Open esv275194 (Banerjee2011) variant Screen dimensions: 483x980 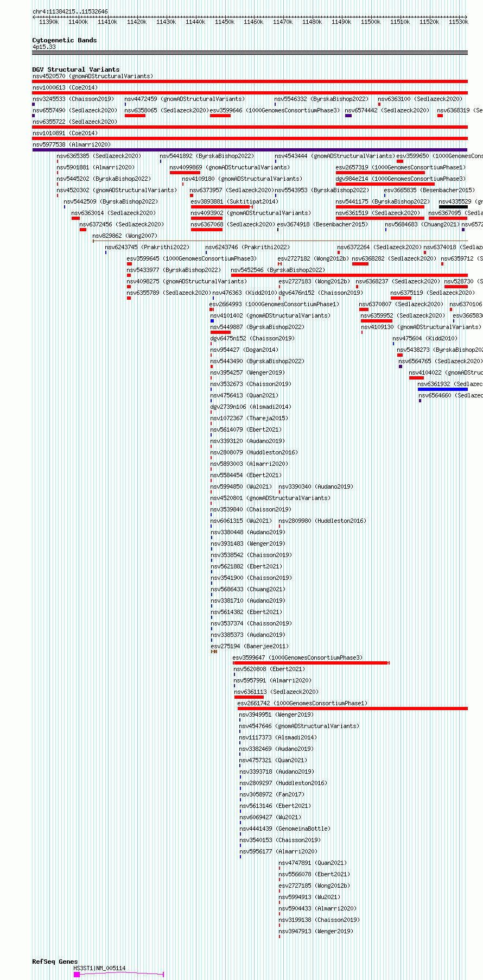(250, 646)
